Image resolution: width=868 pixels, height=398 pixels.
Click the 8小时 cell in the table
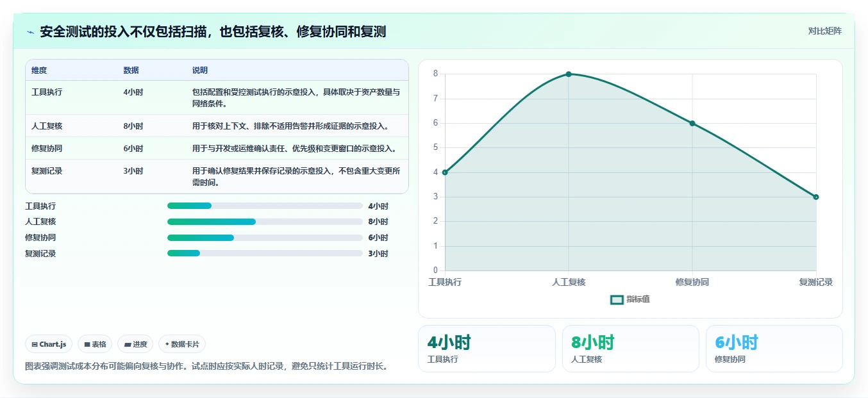(133, 126)
